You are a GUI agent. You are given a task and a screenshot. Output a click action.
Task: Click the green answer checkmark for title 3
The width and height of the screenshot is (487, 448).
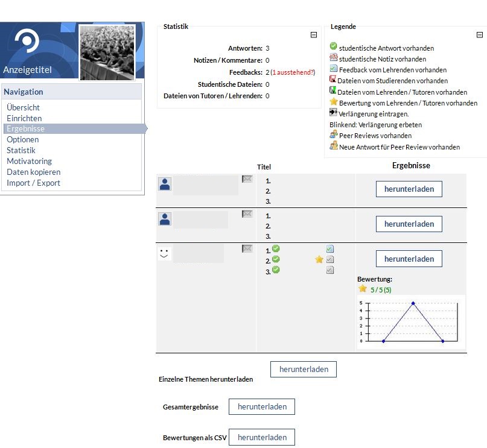(x=276, y=270)
